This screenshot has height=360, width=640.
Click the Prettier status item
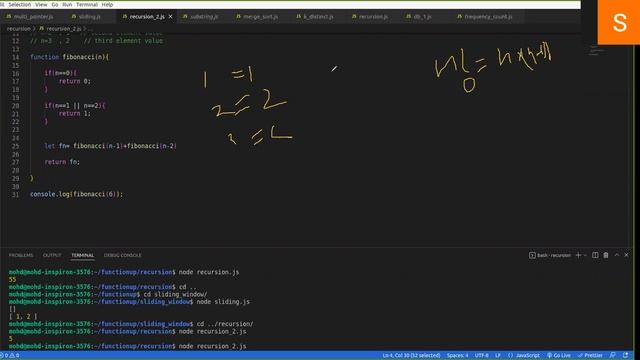coord(590,356)
